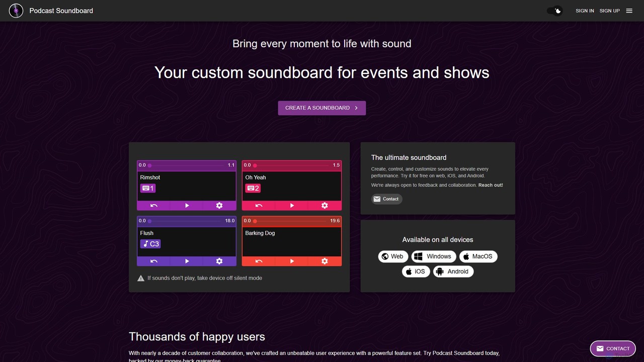
Task: Select the MacOS platform chip
Action: click(478, 256)
